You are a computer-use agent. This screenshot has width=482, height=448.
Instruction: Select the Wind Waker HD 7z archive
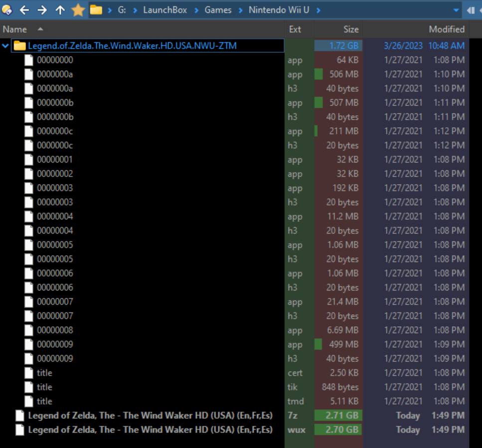(151, 416)
